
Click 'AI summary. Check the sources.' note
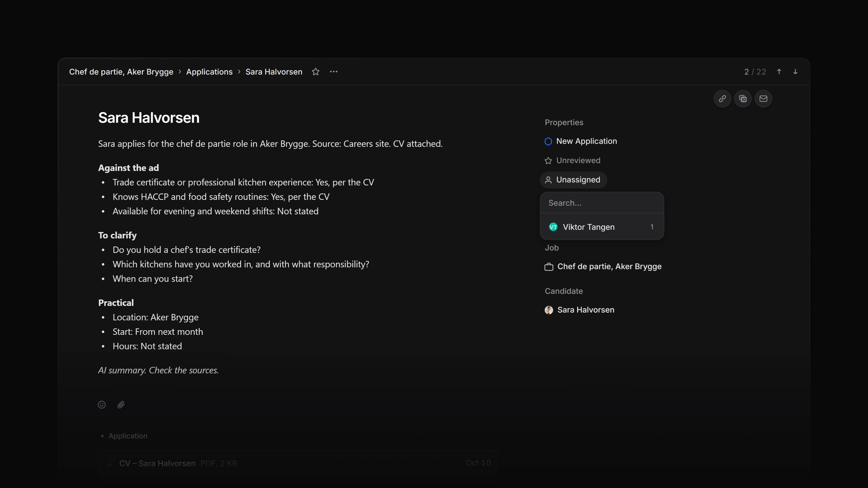[158, 371]
